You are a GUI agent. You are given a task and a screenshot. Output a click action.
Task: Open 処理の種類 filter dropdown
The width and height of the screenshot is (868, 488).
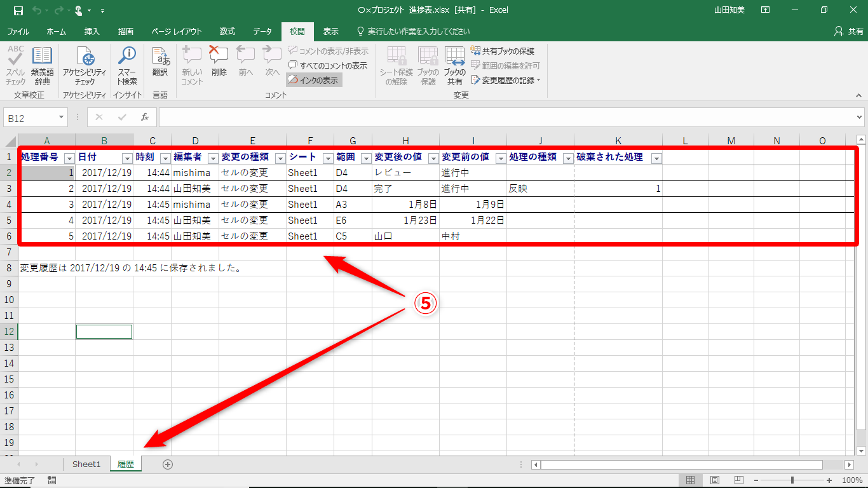coord(568,158)
